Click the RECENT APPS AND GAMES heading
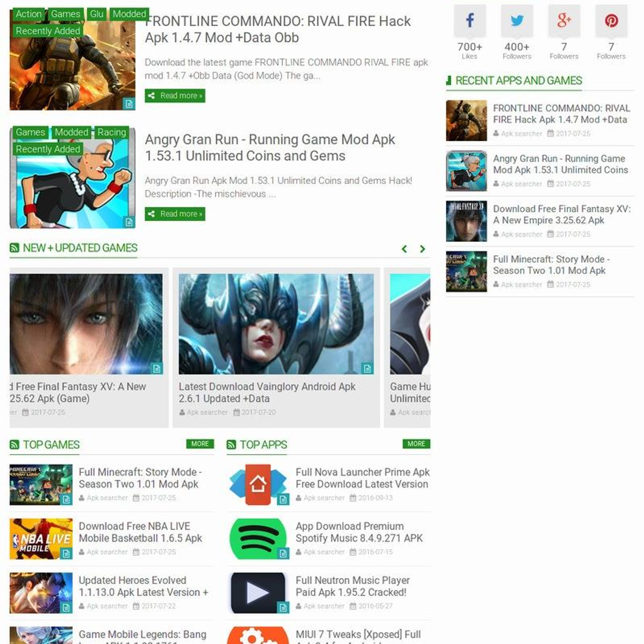644x644 pixels. [518, 81]
